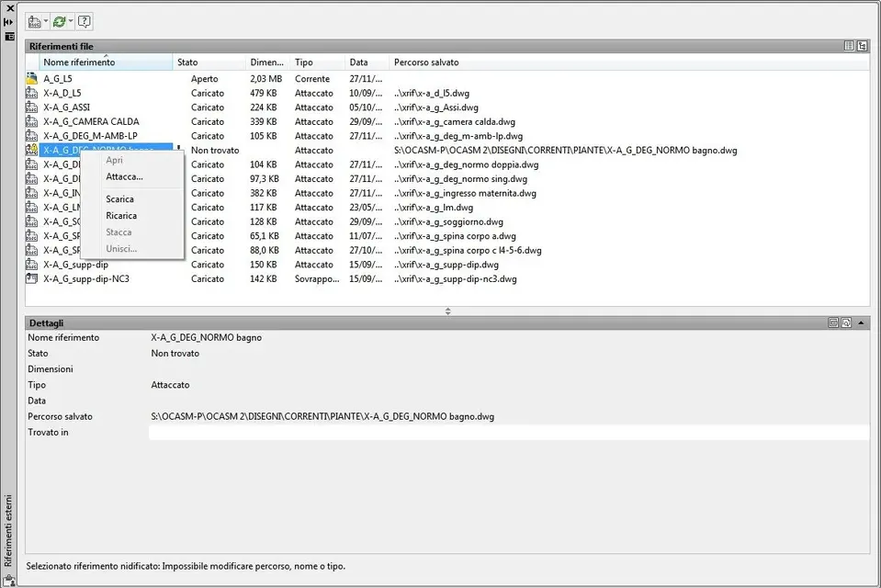The height and width of the screenshot is (588, 881).
Task: Select the X-A_G_supp-dip reference name
Action: click(76, 265)
